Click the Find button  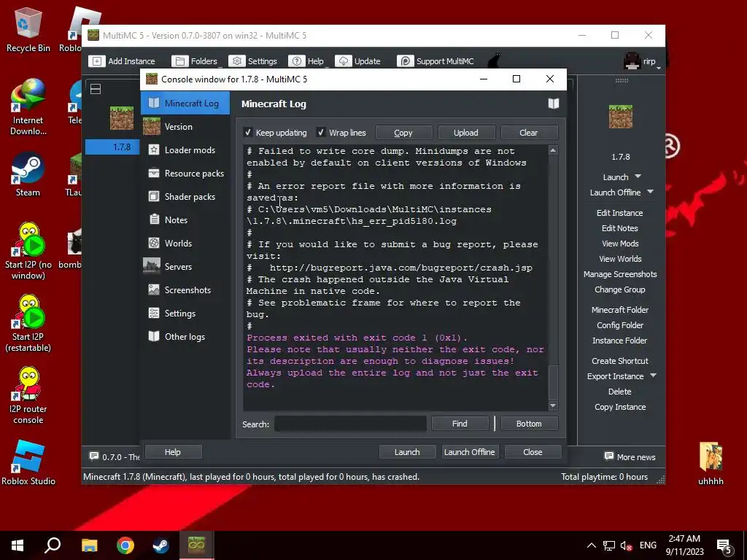[460, 424]
